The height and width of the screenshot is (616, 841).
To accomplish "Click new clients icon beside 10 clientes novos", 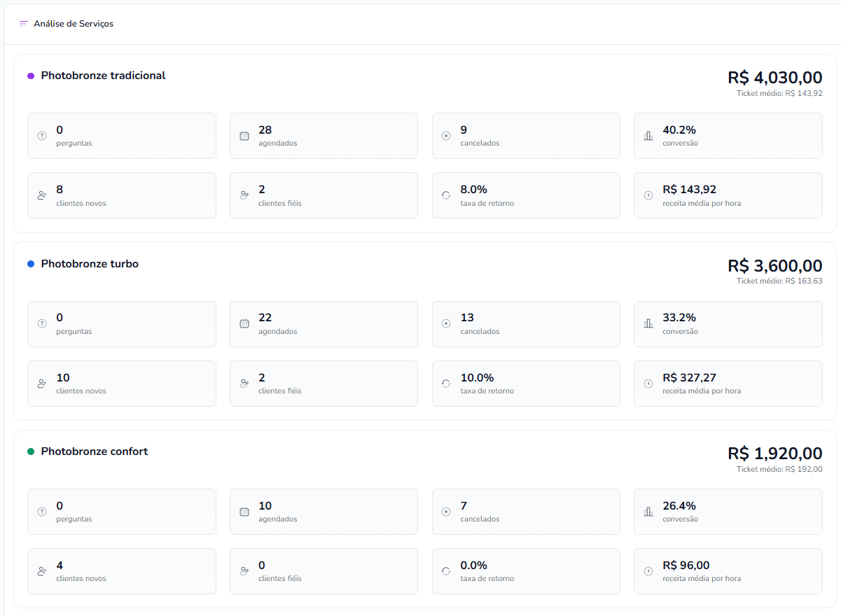I will pos(42,384).
